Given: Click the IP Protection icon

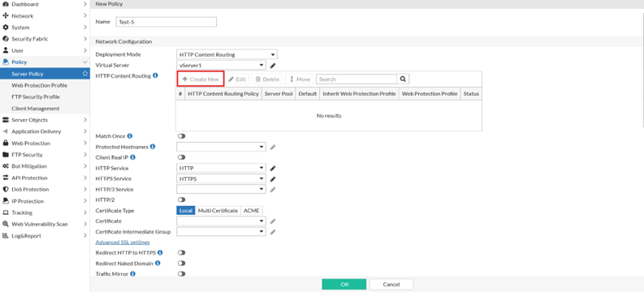Looking at the screenshot, I should coord(6,201).
